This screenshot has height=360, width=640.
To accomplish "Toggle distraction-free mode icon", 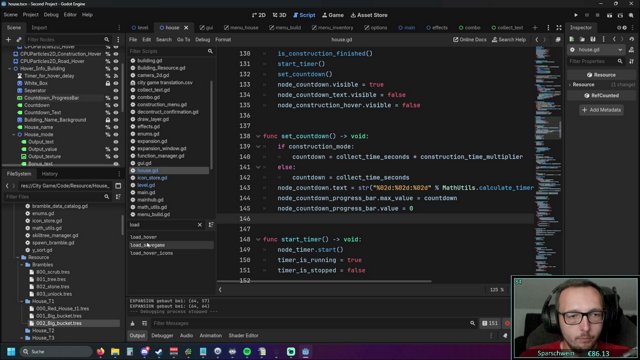I will coord(559,28).
